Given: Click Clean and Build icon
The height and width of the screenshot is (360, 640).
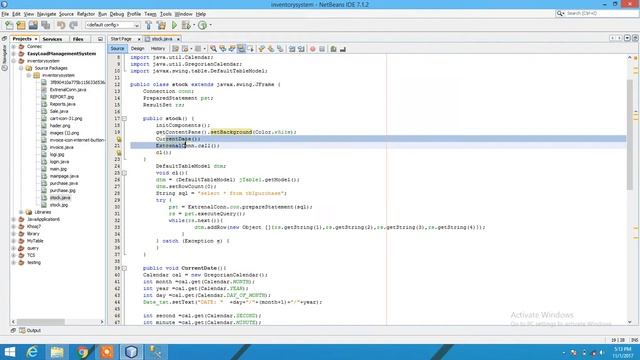Looking at the screenshot, I should pyautogui.click(x=162, y=25).
